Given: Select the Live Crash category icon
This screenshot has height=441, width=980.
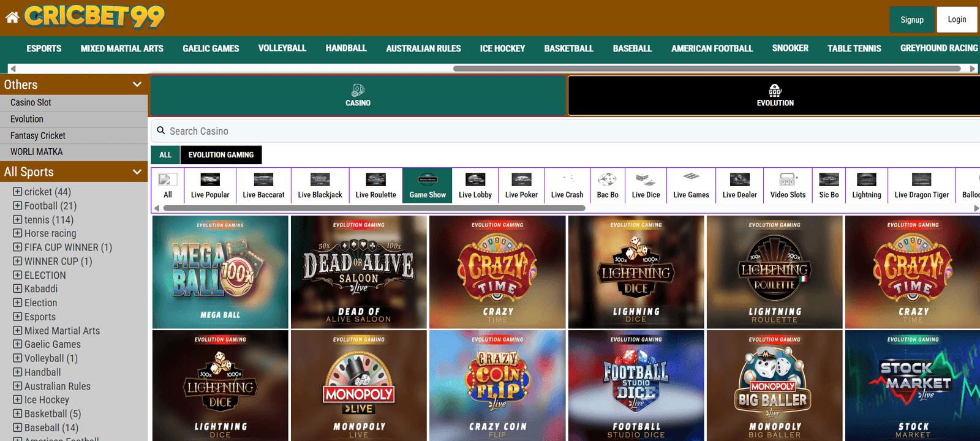Looking at the screenshot, I should [567, 179].
